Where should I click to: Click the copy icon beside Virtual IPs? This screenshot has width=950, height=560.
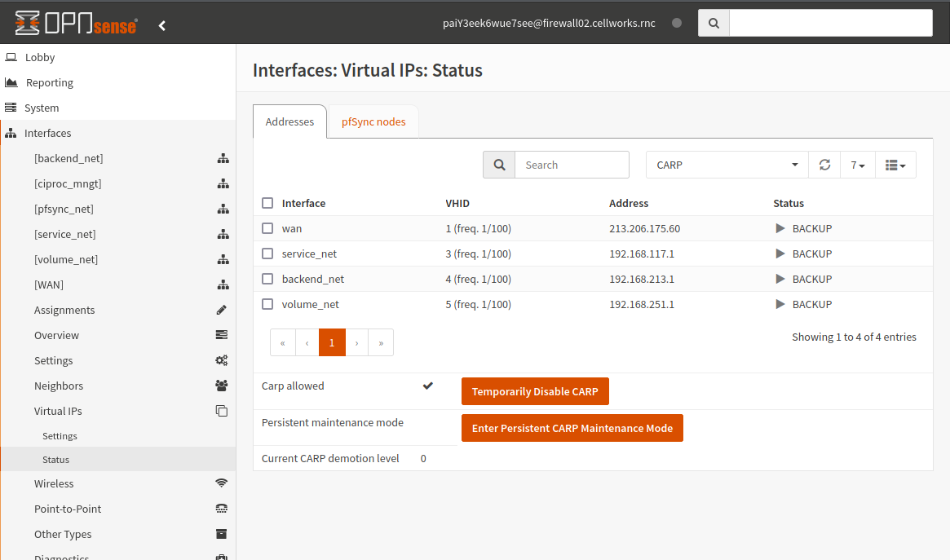pyautogui.click(x=221, y=411)
